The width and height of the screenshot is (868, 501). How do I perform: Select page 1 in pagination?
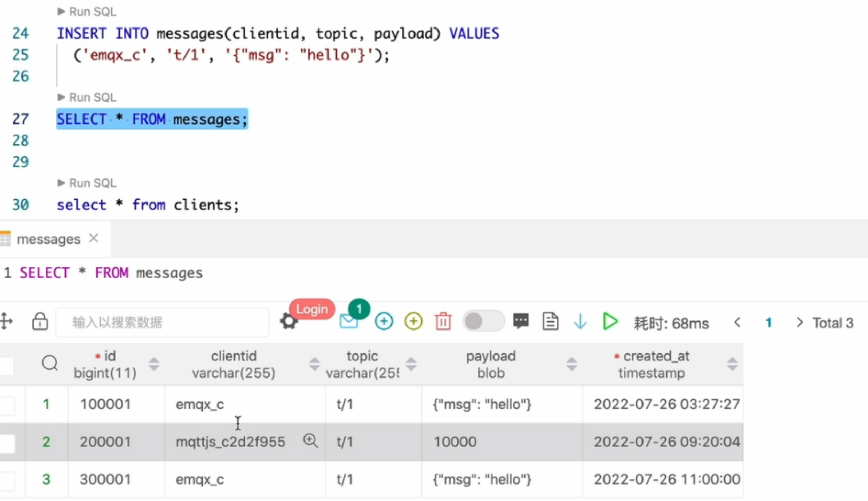[x=768, y=323]
